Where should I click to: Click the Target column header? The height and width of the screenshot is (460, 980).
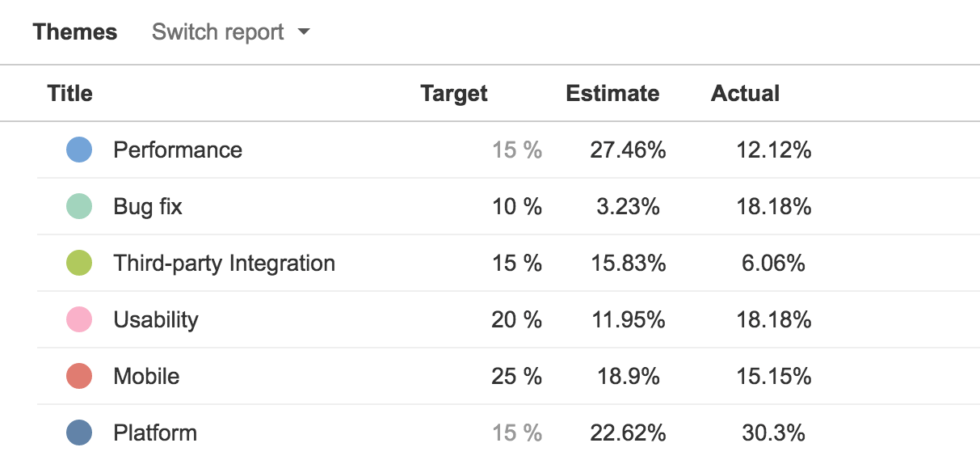tap(454, 93)
